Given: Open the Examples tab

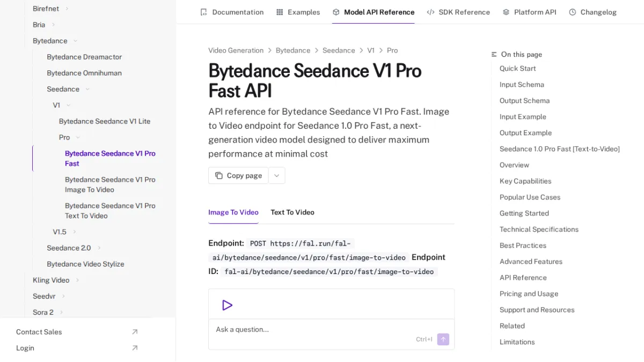Looking at the screenshot, I should pos(298,12).
